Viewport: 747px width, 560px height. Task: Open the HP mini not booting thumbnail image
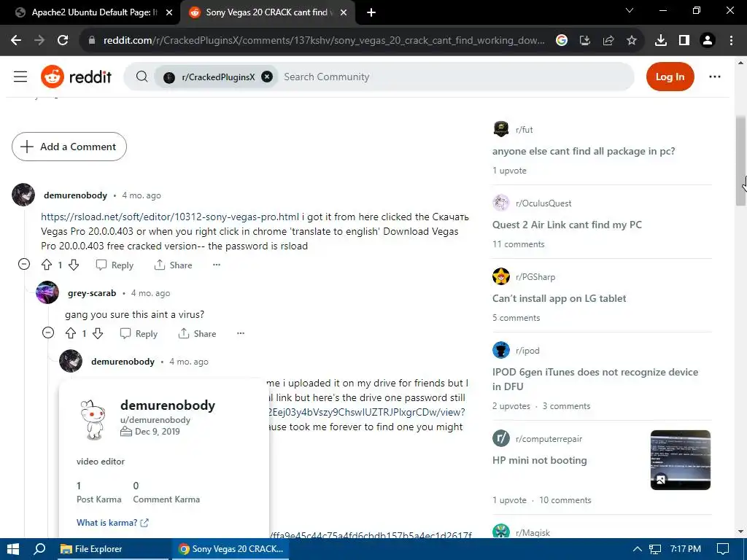point(681,460)
